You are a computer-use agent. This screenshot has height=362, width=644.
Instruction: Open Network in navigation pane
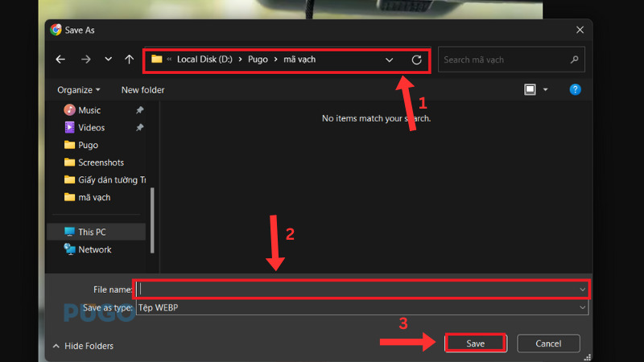94,249
